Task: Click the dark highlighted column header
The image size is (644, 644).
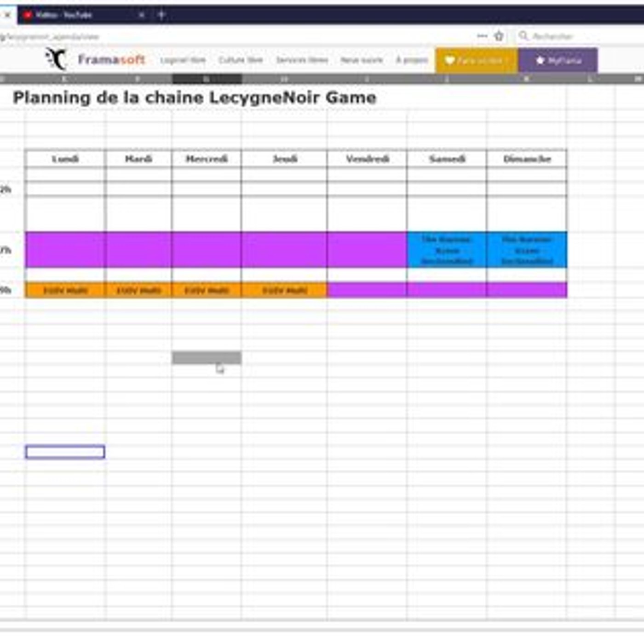Action: click(207, 79)
